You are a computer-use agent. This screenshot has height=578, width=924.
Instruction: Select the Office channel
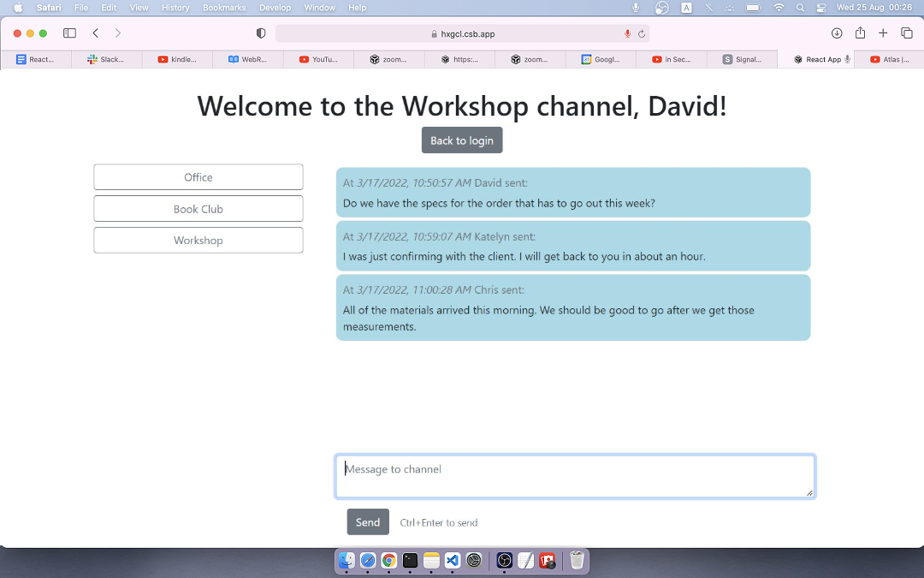[198, 177]
